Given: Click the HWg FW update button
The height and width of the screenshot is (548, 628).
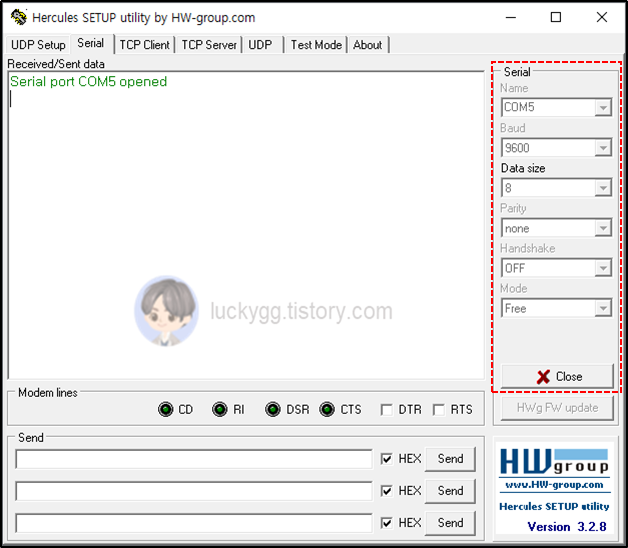Looking at the screenshot, I should 557,408.
